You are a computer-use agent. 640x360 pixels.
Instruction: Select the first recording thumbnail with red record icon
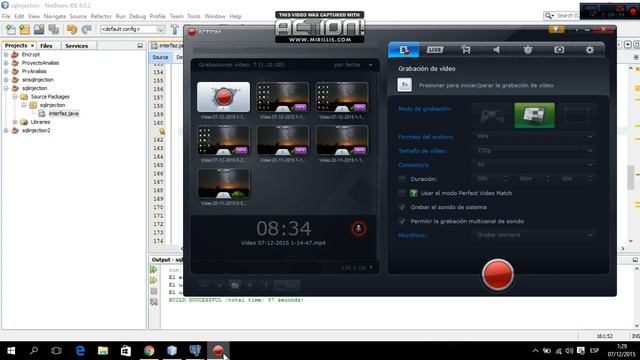pos(223,97)
